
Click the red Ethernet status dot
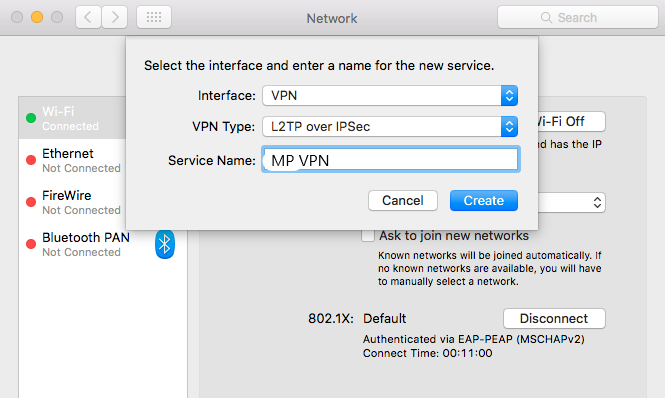pos(31,160)
